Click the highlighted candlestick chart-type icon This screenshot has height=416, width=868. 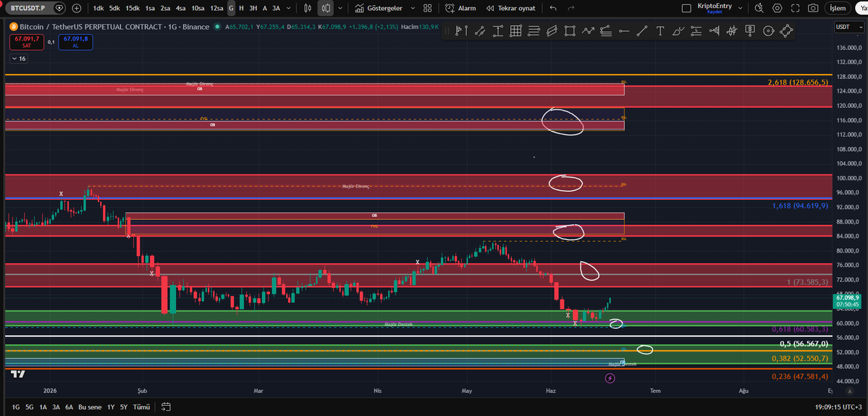[x=326, y=8]
